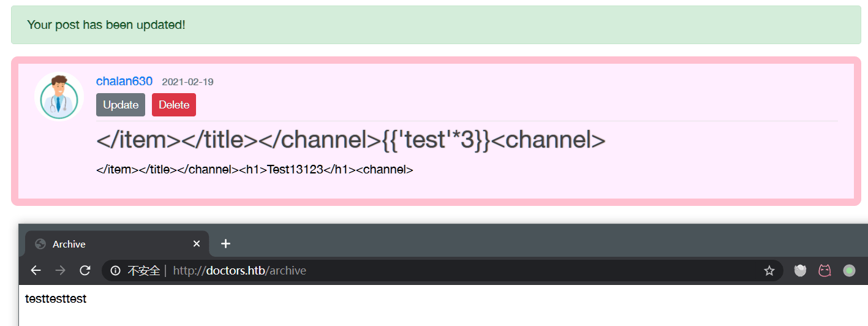Click the forward arrow in the browser
The height and width of the screenshot is (326, 868).
coord(60,271)
